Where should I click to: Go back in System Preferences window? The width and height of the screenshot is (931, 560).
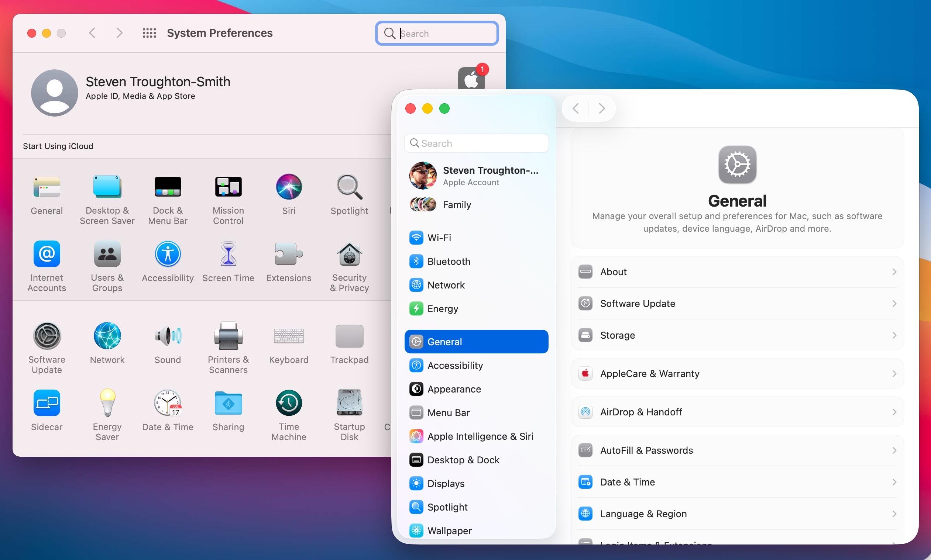92,33
